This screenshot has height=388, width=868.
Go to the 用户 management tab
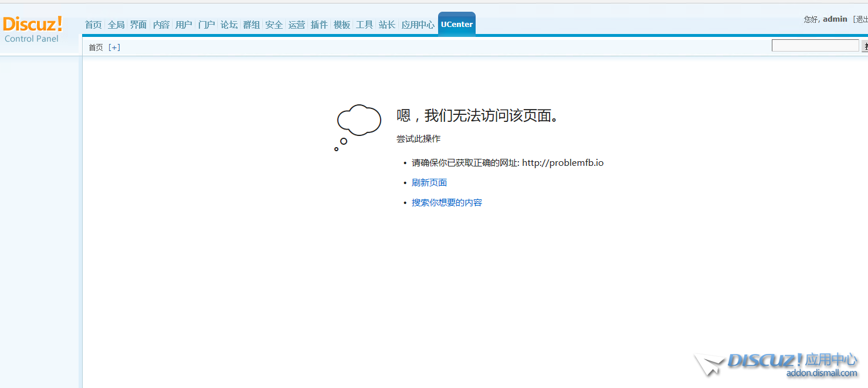(184, 25)
